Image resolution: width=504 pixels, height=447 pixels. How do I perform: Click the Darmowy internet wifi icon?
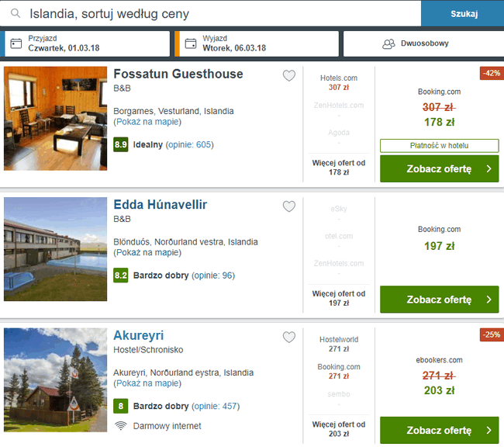click(x=120, y=426)
